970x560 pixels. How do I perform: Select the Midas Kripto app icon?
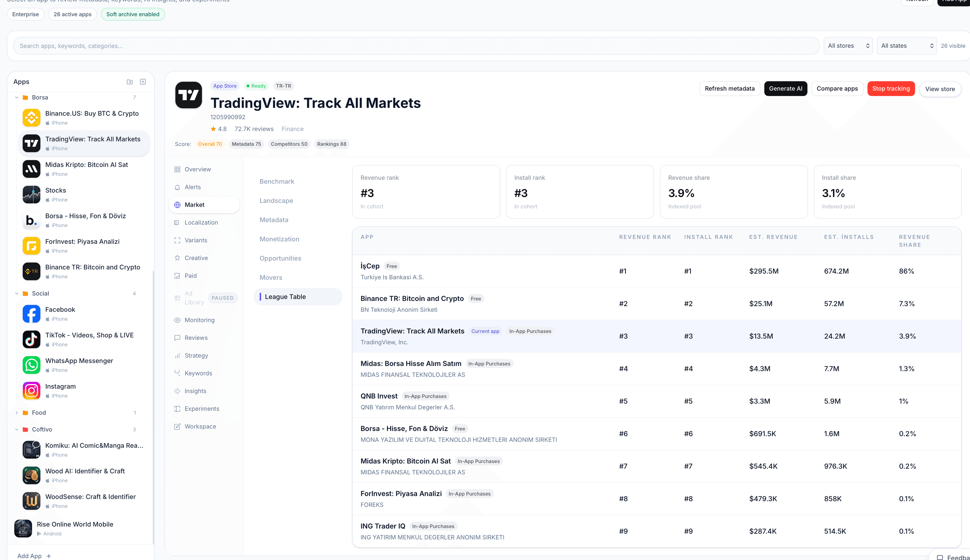(32, 169)
